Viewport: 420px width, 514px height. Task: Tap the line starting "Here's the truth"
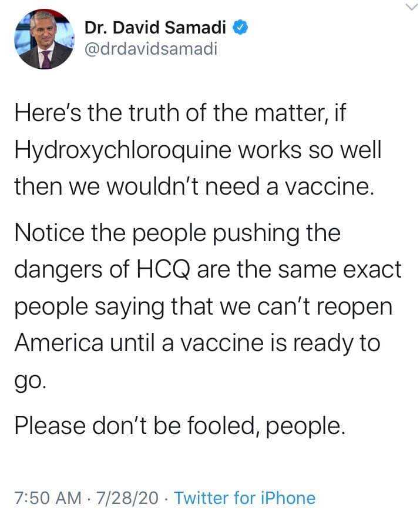tap(180, 113)
